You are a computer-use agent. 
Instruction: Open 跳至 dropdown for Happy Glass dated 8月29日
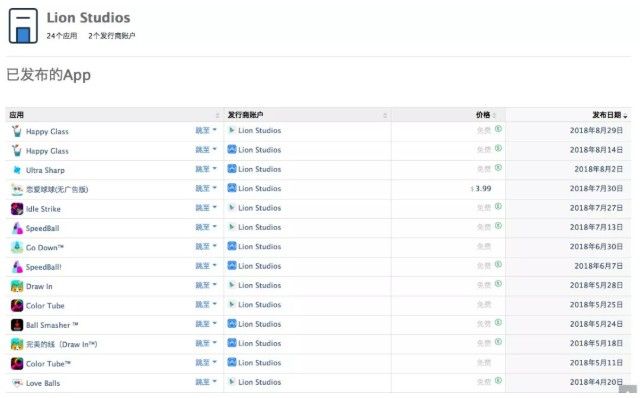(206, 130)
